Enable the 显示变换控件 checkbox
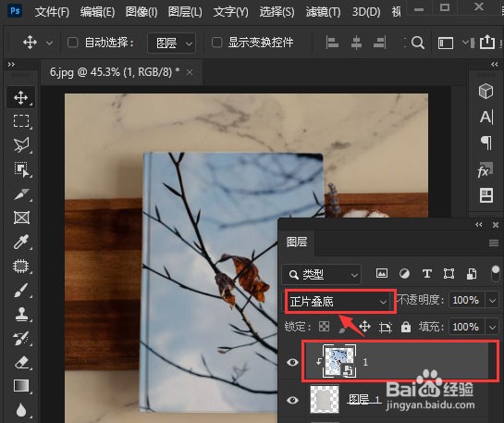 (x=217, y=43)
